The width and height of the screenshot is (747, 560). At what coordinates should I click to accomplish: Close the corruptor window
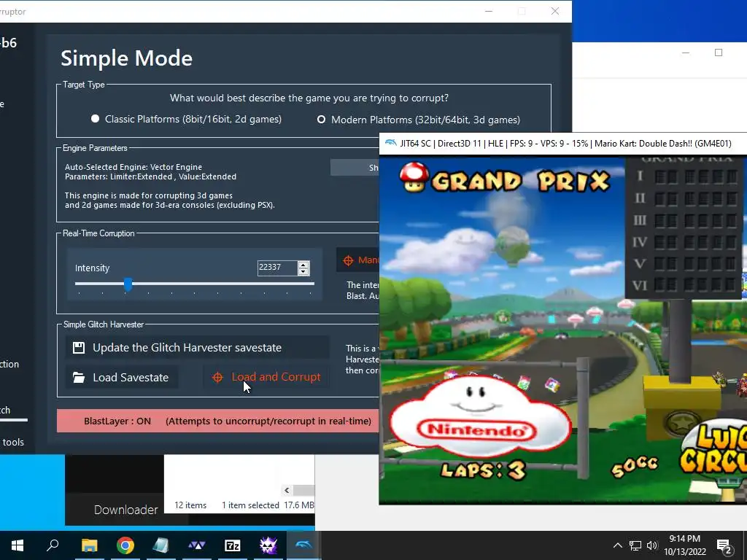pyautogui.click(x=555, y=12)
